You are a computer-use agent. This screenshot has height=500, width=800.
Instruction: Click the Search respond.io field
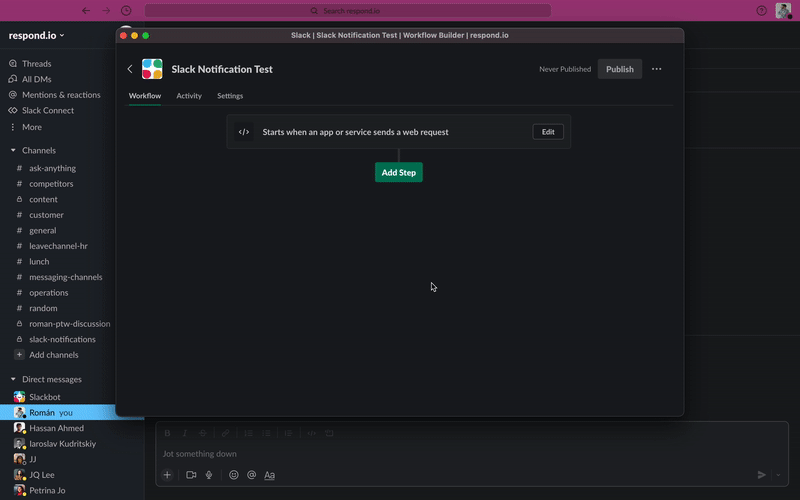click(347, 11)
